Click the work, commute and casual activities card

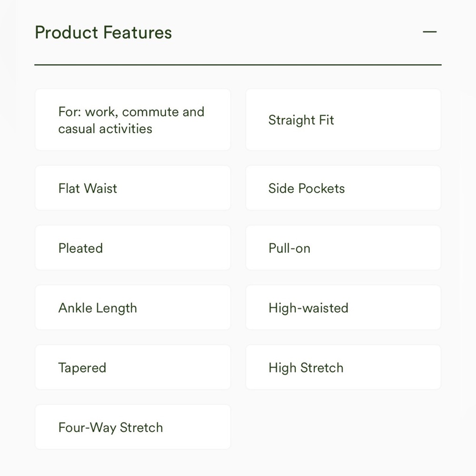[133, 120]
